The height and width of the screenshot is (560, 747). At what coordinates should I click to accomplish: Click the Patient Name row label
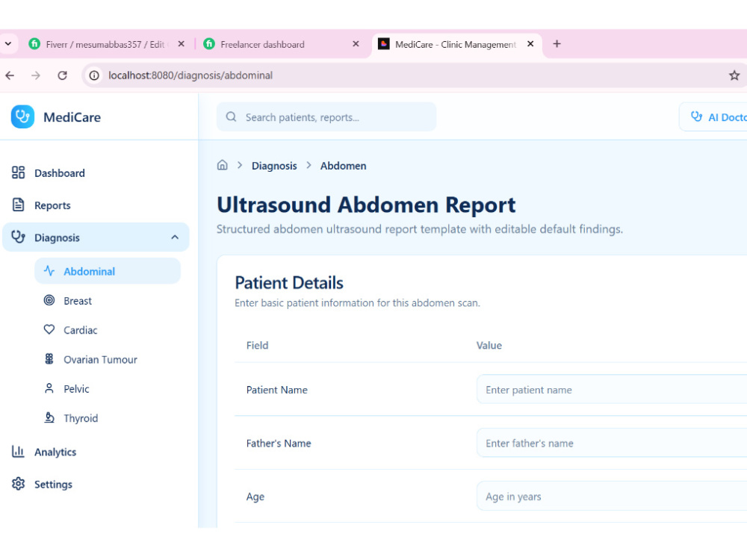pos(277,390)
